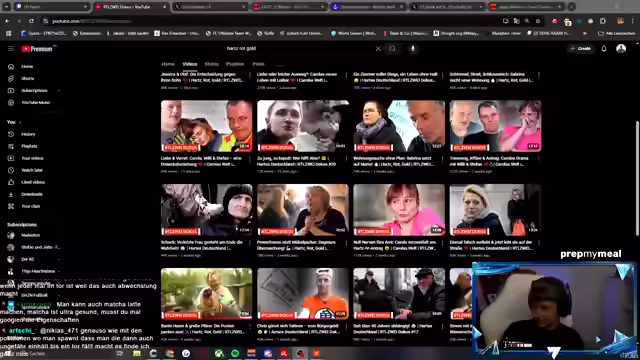Reload the page in the browser

tap(31, 21)
